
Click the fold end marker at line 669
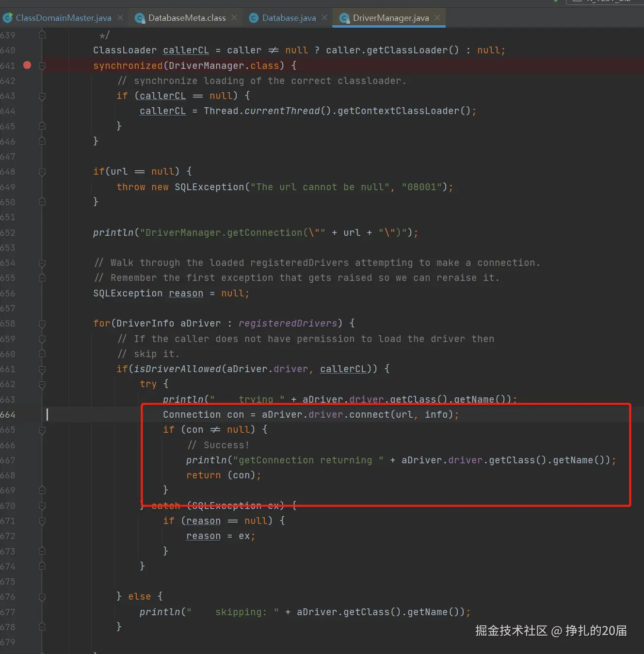pyautogui.click(x=42, y=490)
